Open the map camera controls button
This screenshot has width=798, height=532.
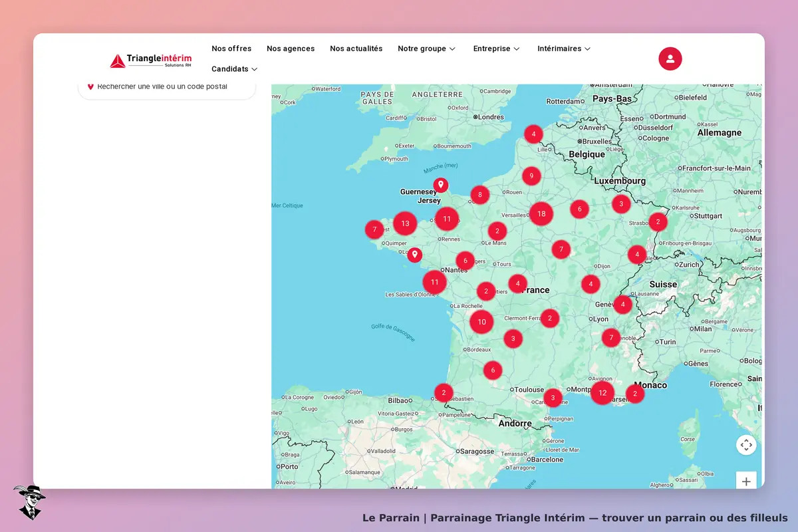746,445
